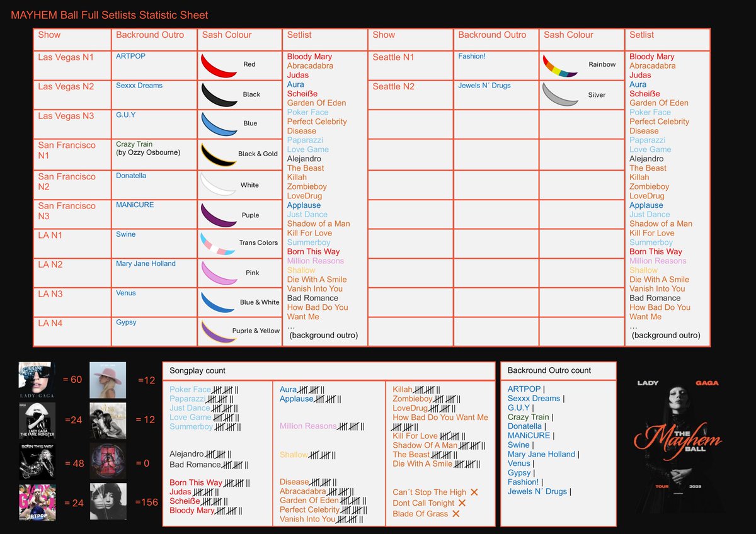Select the San Francisco N2 show cell

[72, 184]
